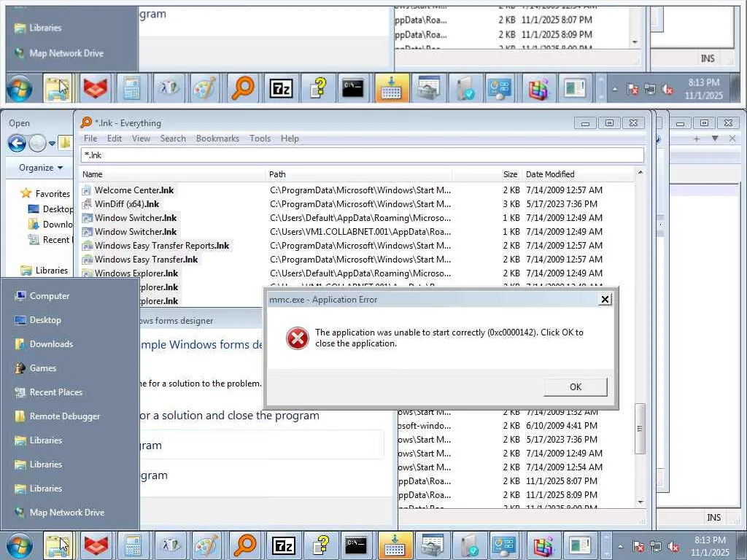Image resolution: width=747 pixels, height=560 pixels.
Task: Open Windows Explorer from the bottom taskbar
Action: point(58,545)
